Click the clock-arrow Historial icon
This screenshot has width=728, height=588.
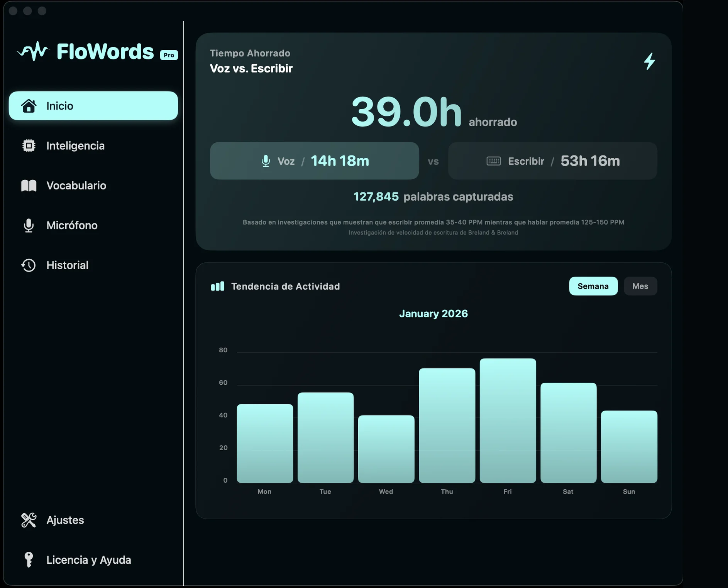(29, 265)
